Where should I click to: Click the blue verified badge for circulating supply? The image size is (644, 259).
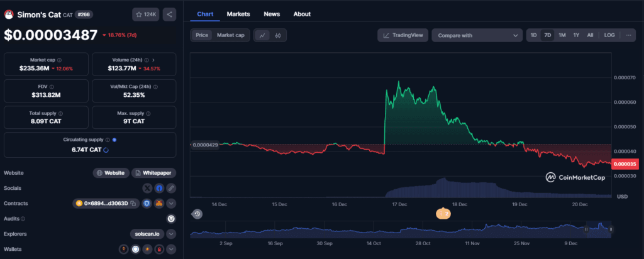(x=114, y=140)
